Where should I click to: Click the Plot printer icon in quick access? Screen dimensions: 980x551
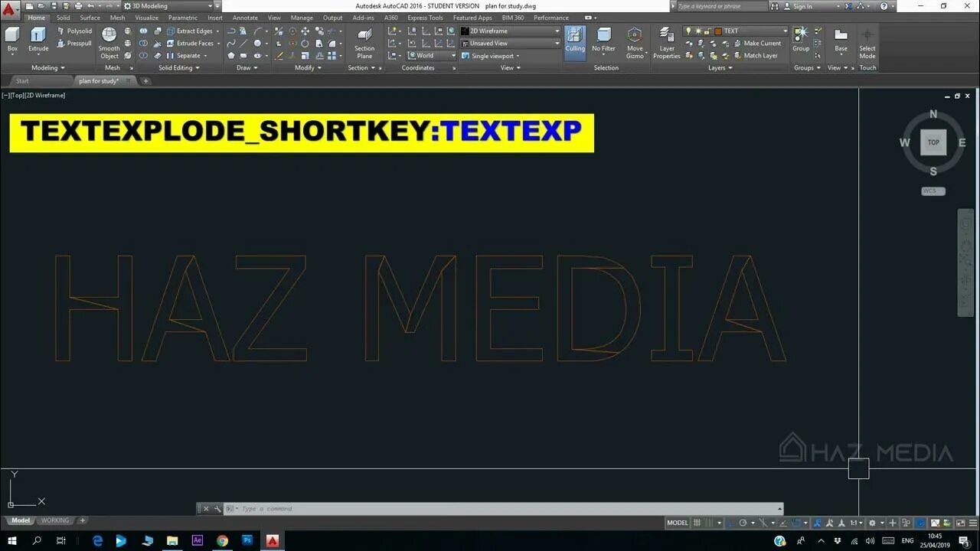[78, 6]
